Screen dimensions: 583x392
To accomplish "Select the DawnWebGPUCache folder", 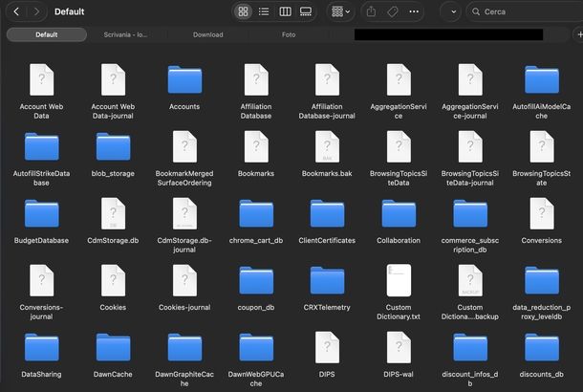I will click(x=256, y=359).
